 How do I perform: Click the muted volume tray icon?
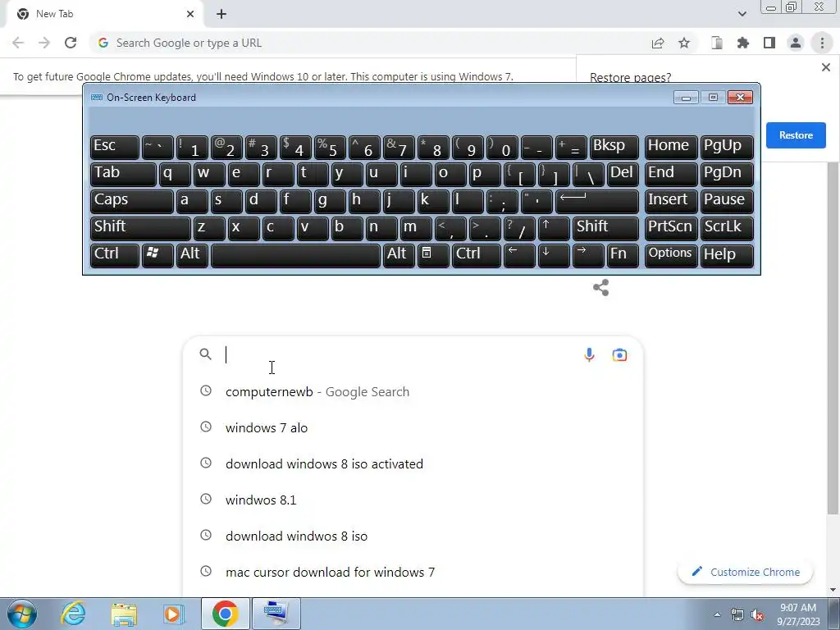click(x=757, y=614)
